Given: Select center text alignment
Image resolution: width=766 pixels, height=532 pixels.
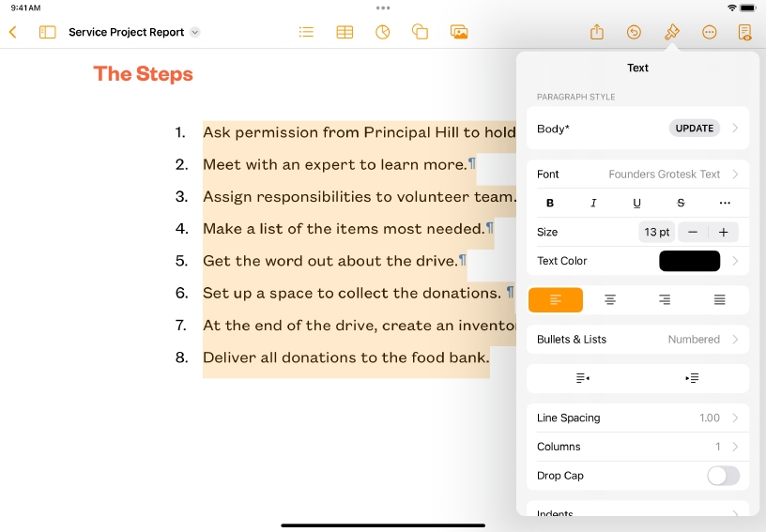Looking at the screenshot, I should pos(610,300).
